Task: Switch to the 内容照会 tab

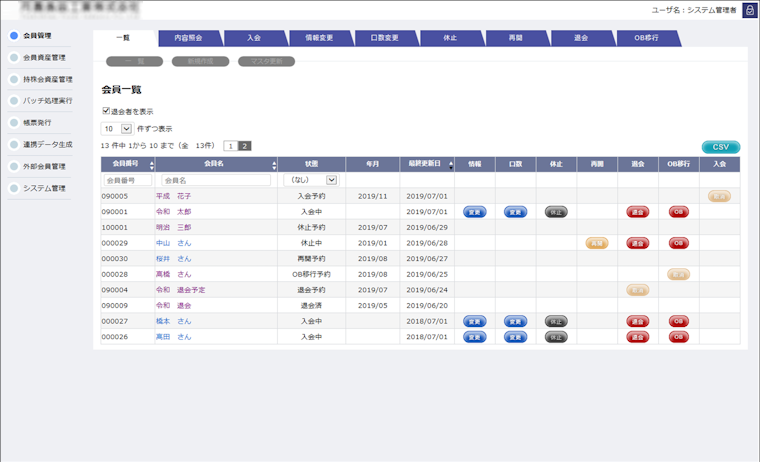Action: coord(188,38)
